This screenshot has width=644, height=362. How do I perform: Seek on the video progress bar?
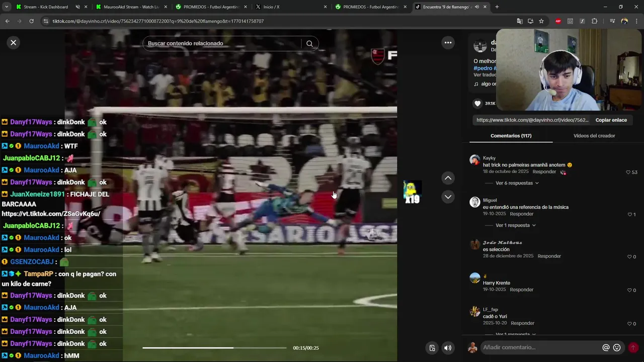tap(214, 348)
